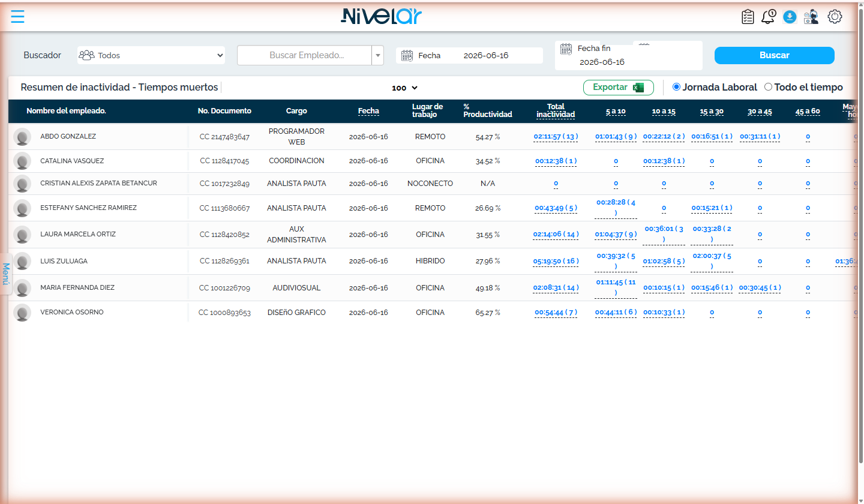Export the table with the Exportar button
This screenshot has height=504, width=864.
619,88
